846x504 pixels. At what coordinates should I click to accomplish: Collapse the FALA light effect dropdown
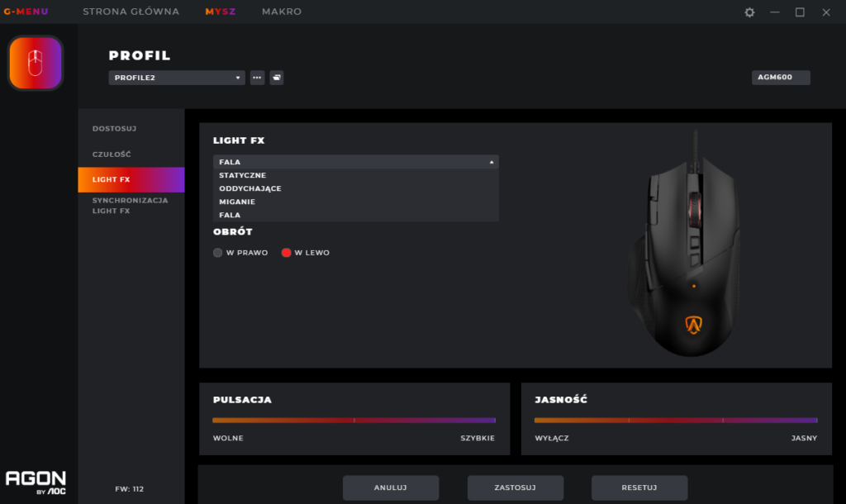click(x=356, y=162)
